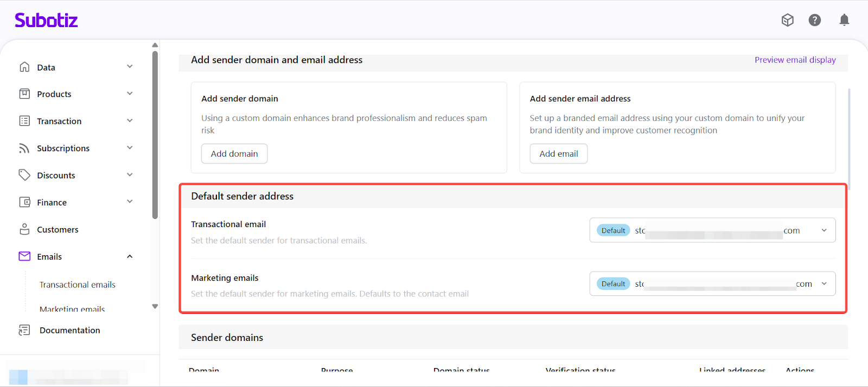Open the Preview email display link
This screenshot has height=387, width=868.
795,60
